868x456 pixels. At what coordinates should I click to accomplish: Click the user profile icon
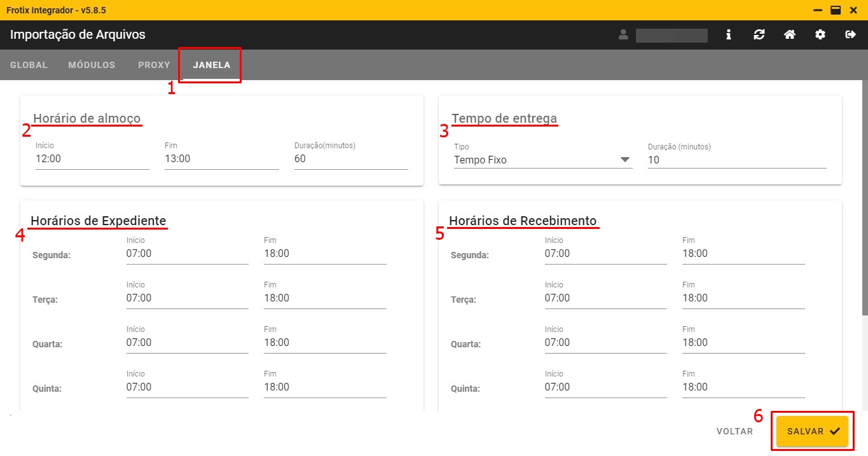(x=623, y=35)
